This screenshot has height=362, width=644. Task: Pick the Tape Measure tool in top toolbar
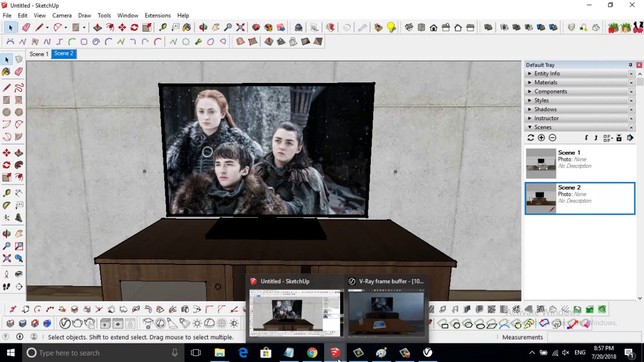pos(163,28)
